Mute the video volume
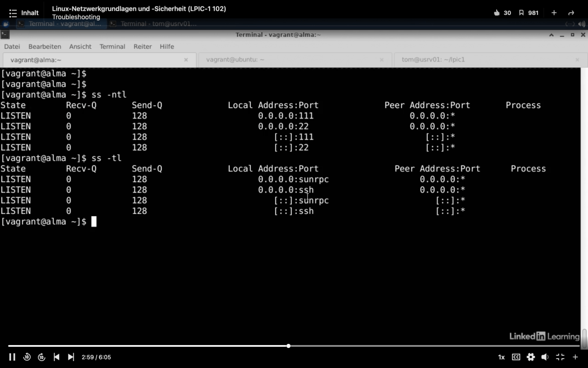 pyautogui.click(x=546, y=357)
